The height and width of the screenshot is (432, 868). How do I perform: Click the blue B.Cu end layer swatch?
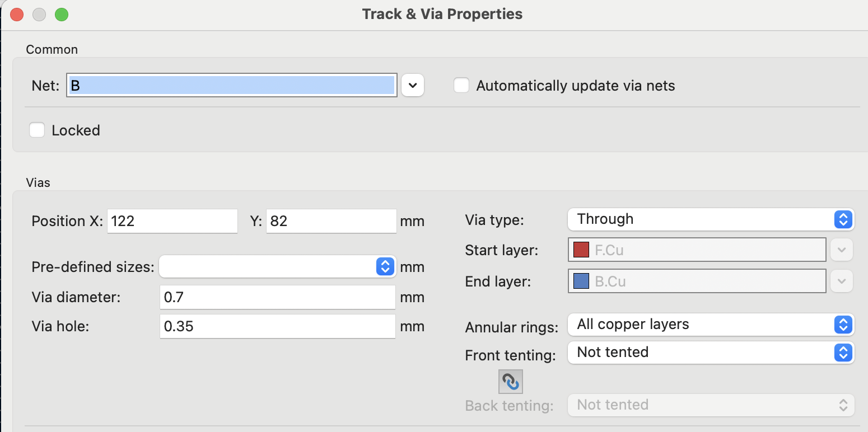(581, 281)
